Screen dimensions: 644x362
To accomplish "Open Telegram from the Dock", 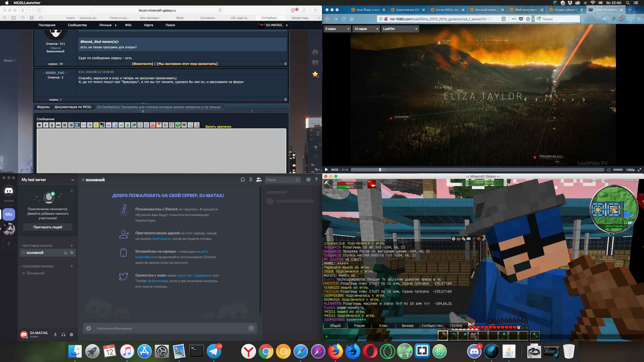I will tap(214, 351).
